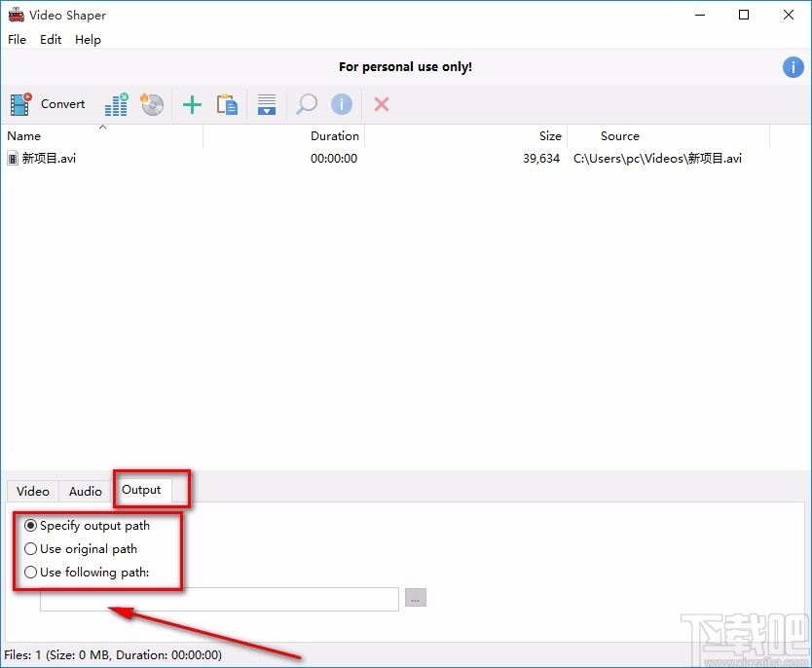Click the paste clipboard icon
Image resolution: width=812 pixels, height=668 pixels.
point(227,104)
